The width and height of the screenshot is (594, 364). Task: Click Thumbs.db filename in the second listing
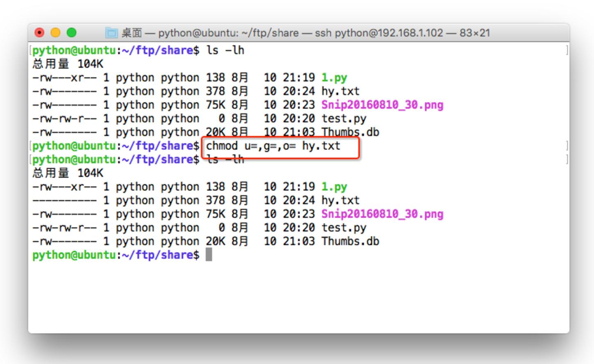pyautogui.click(x=350, y=242)
